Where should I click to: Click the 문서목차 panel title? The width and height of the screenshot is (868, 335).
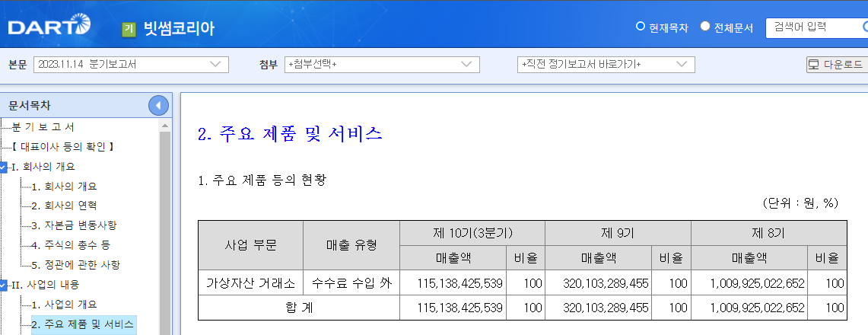(x=30, y=105)
